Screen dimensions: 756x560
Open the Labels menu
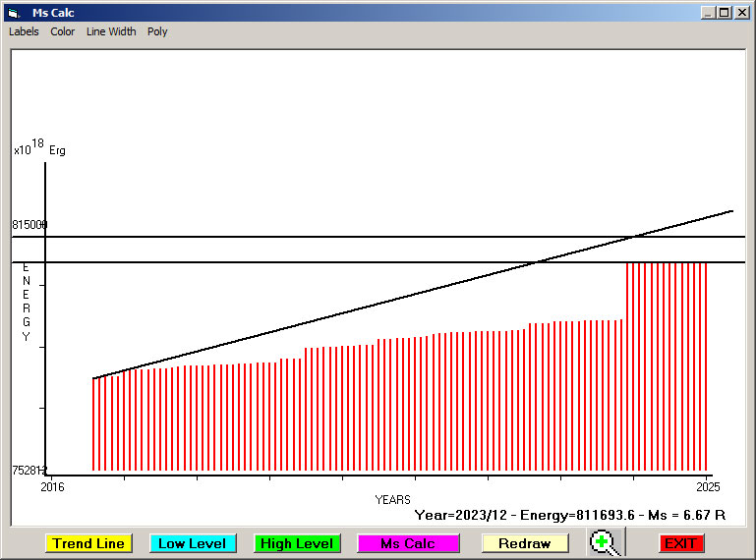pyautogui.click(x=24, y=31)
